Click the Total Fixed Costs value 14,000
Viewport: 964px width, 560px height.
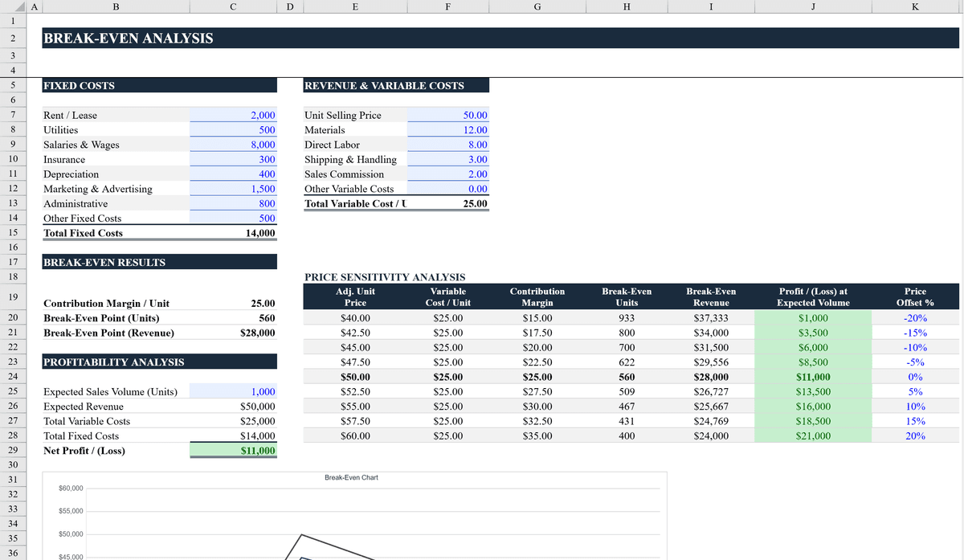point(234,233)
